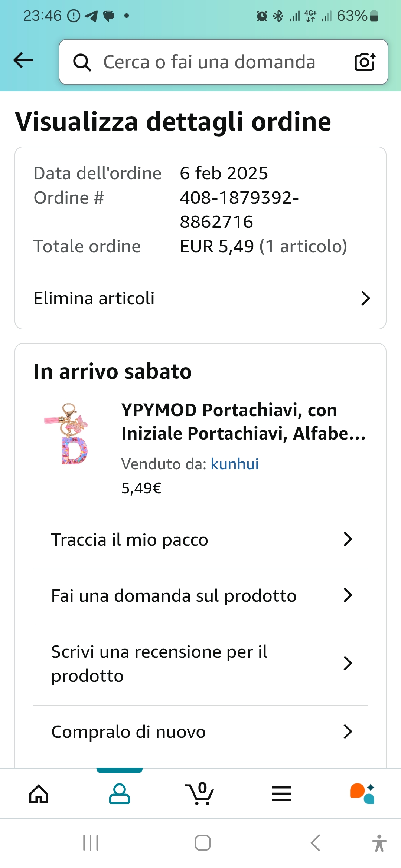Open the account profile tab
The width and height of the screenshot is (401, 868).
click(x=120, y=794)
